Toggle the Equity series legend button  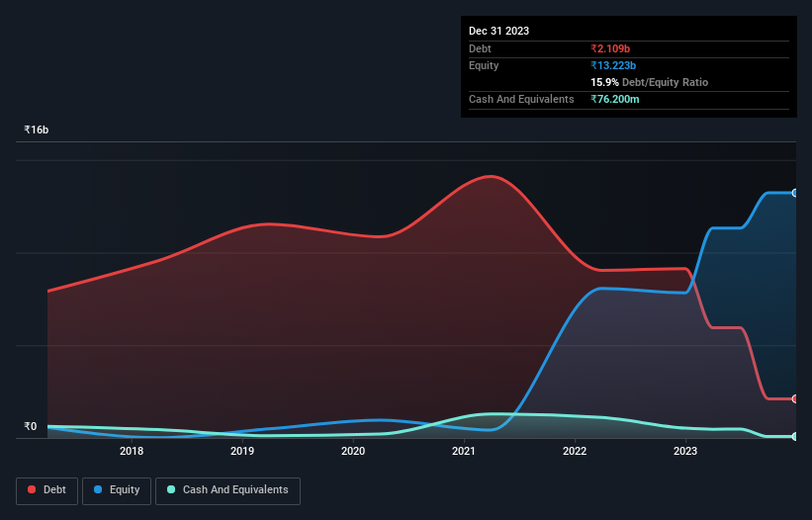pos(117,490)
